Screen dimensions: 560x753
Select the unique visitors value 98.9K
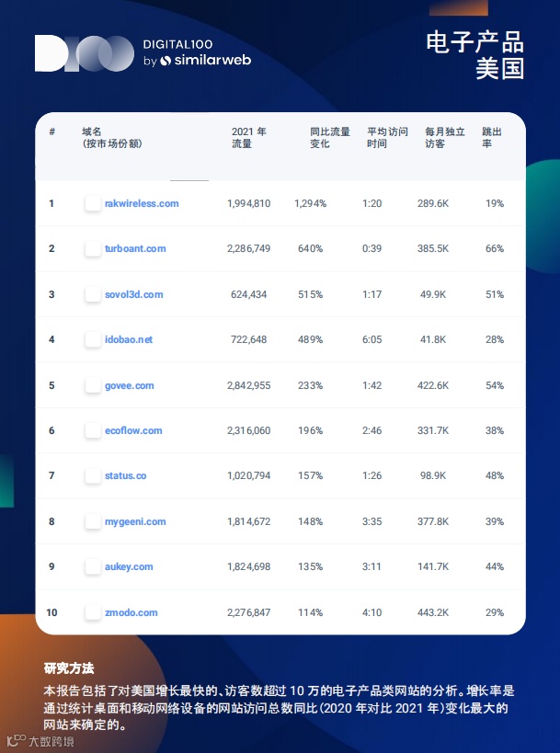click(433, 476)
